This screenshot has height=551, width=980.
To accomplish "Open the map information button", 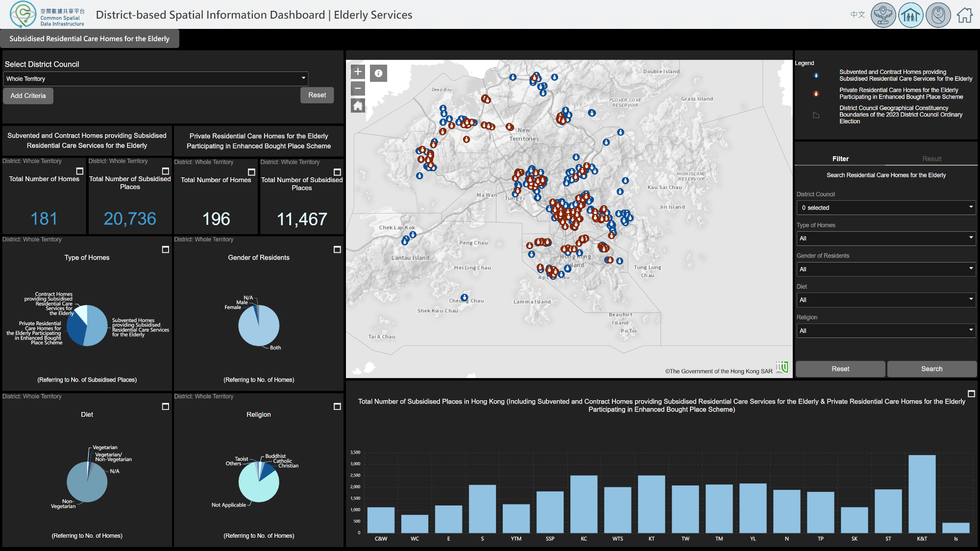I will (x=378, y=73).
